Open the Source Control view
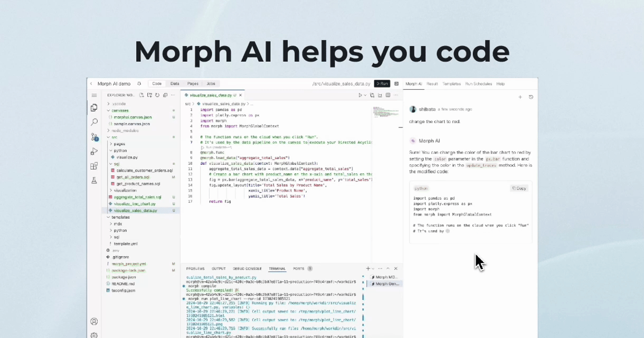644x338 pixels. tap(94, 137)
